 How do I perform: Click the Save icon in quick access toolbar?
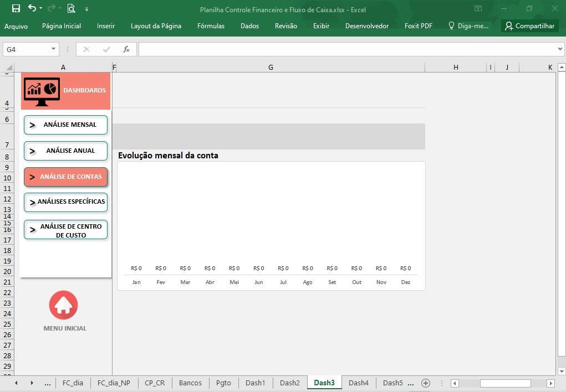click(16, 8)
